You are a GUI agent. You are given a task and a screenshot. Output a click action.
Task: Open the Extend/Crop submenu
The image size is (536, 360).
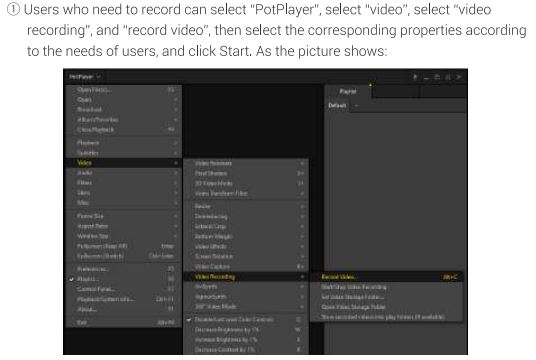pyautogui.click(x=246, y=226)
